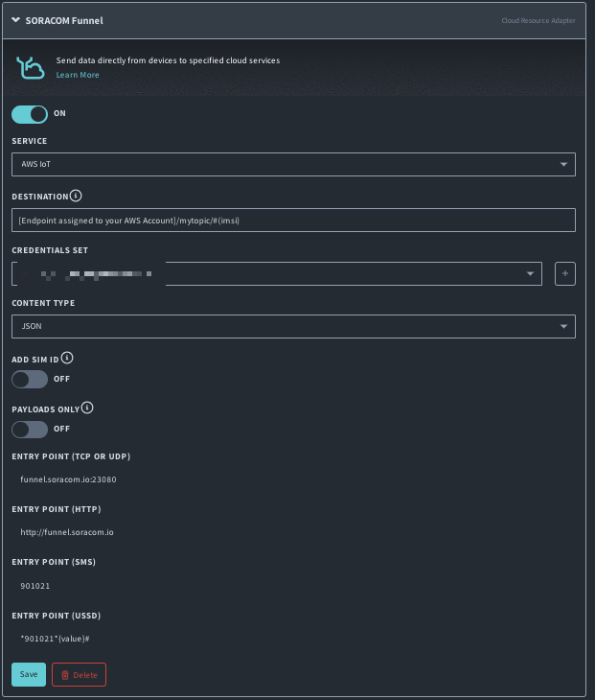Image resolution: width=595 pixels, height=700 pixels.
Task: Click the Payloads Only info icon
Action: tap(87, 408)
